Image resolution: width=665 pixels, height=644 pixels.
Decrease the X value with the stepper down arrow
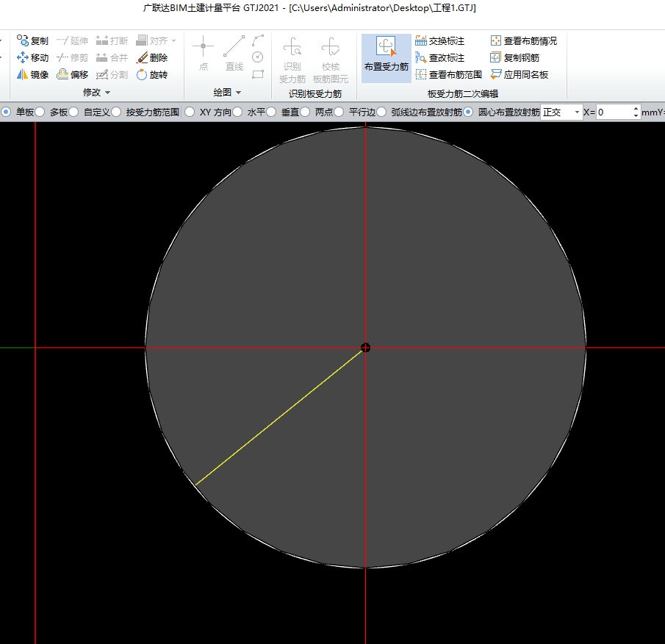coord(636,115)
